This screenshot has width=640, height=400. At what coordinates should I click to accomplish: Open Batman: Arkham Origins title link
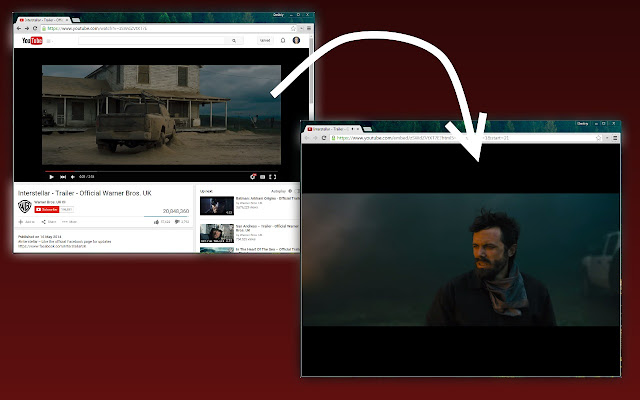(267, 198)
